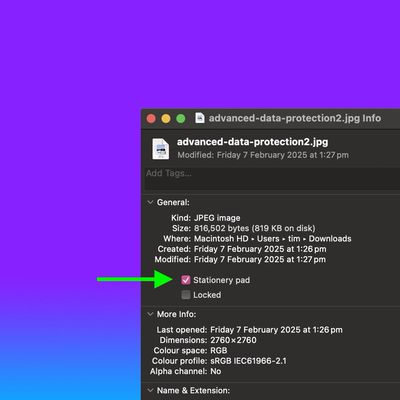Click the Stationery pad label text
400x400 pixels.
[221, 280]
